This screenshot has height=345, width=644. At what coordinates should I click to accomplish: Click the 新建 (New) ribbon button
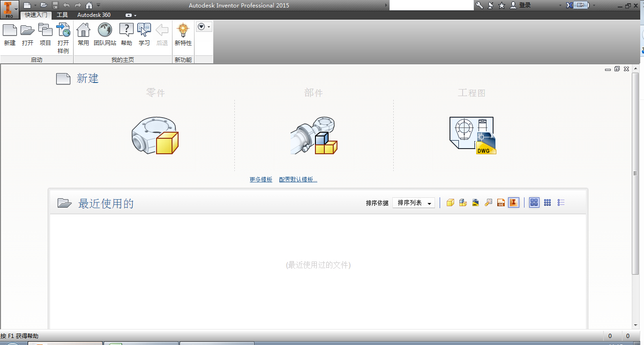(x=10, y=35)
